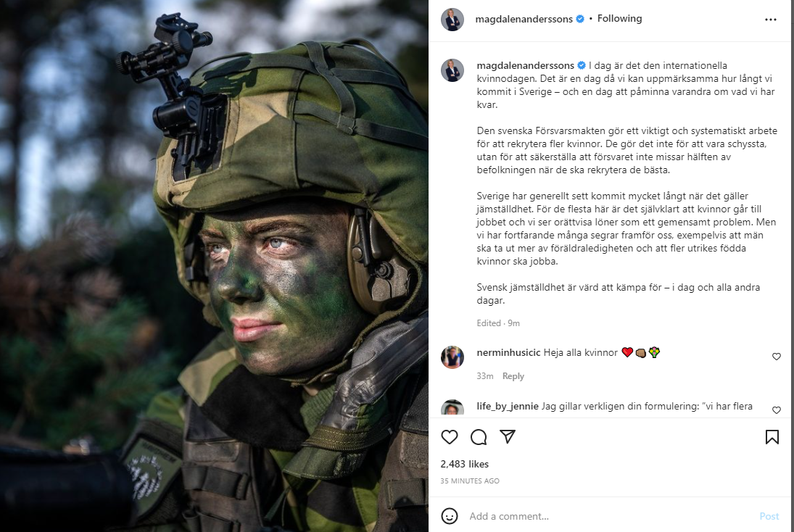Like the post with the heart icon

tap(449, 437)
